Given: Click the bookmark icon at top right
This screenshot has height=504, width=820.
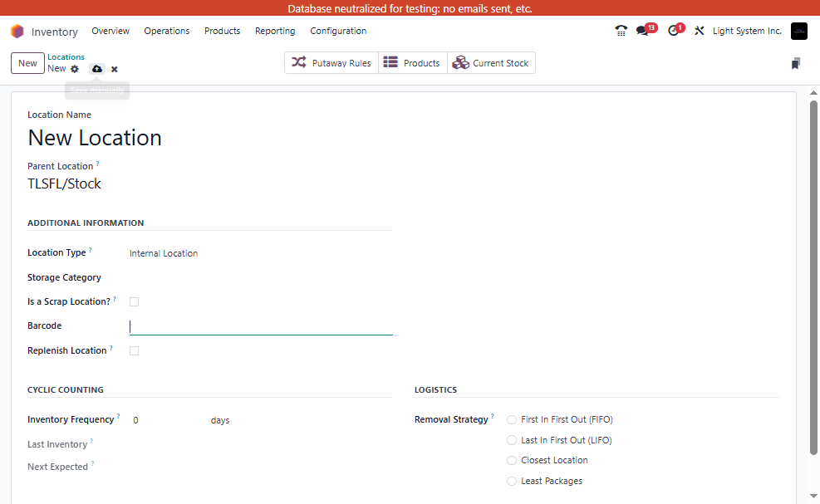Looking at the screenshot, I should point(795,63).
